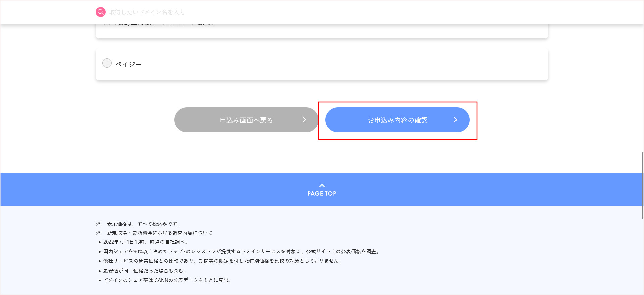Select the ペイジー payment radio button
Viewport: 644px width, 295px height.
[107, 63]
